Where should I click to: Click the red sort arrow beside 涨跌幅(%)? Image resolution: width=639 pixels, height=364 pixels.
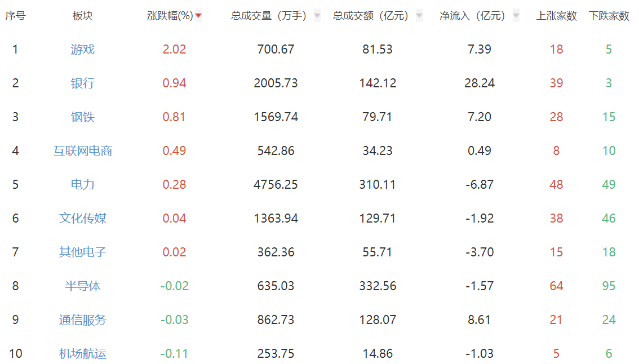pos(198,16)
